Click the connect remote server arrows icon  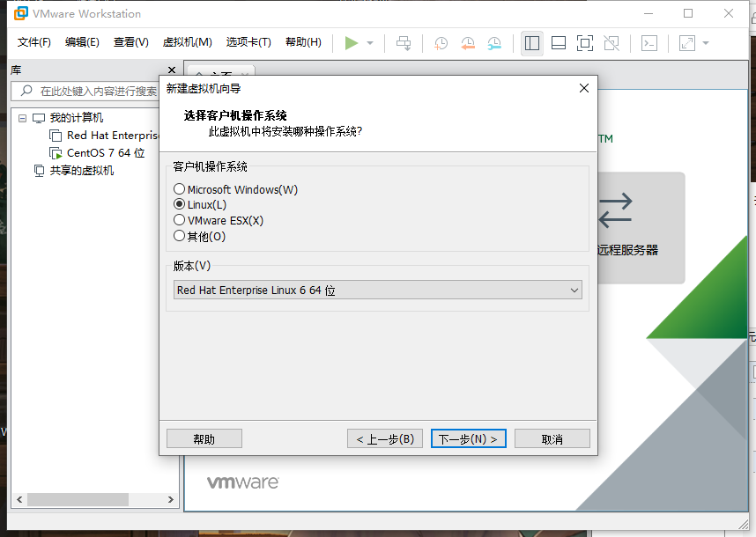pos(615,210)
